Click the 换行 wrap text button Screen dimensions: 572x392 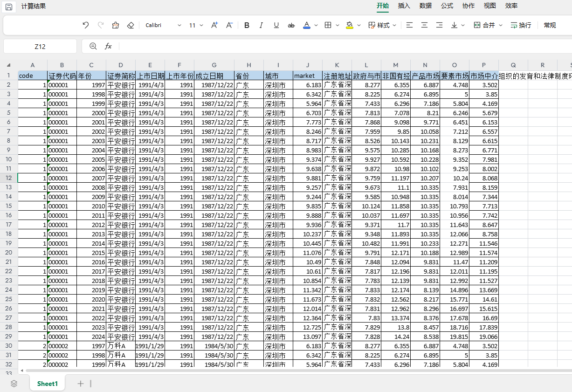521,25
